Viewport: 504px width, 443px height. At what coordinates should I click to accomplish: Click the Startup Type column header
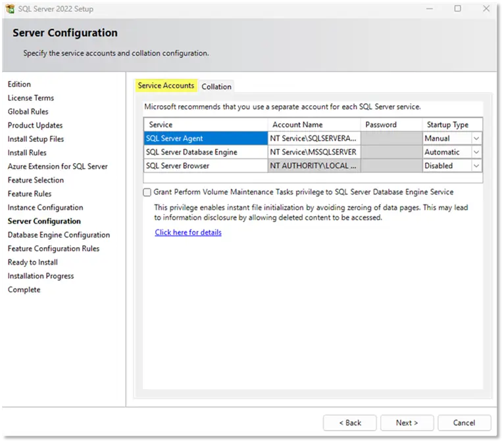tap(452, 125)
